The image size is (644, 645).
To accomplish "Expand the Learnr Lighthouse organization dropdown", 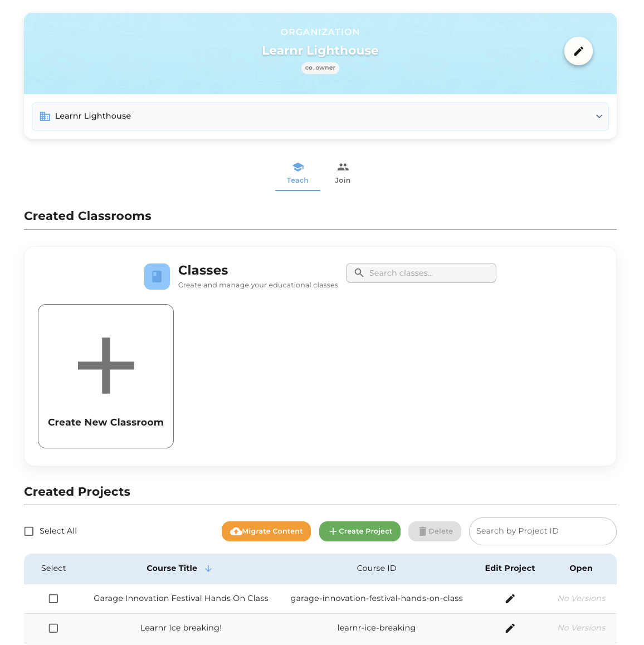I will click(x=599, y=116).
